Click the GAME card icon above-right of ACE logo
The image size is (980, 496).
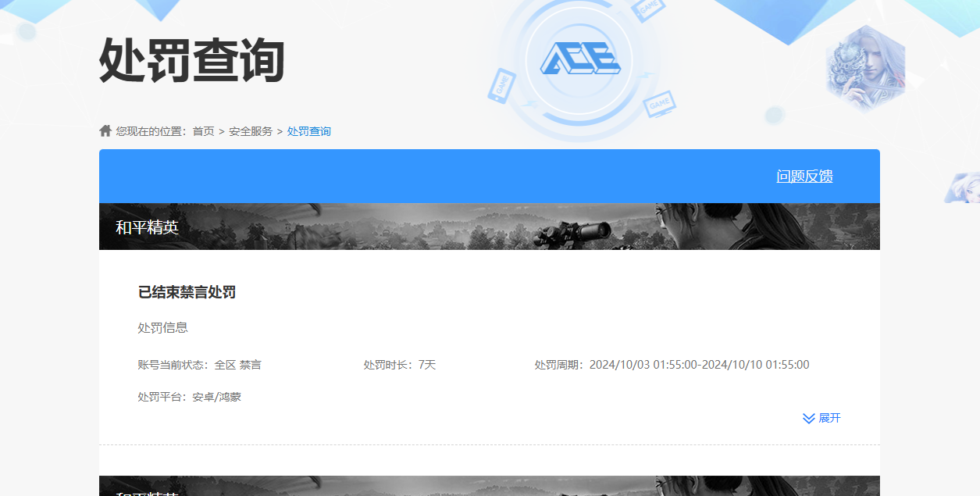649,9
